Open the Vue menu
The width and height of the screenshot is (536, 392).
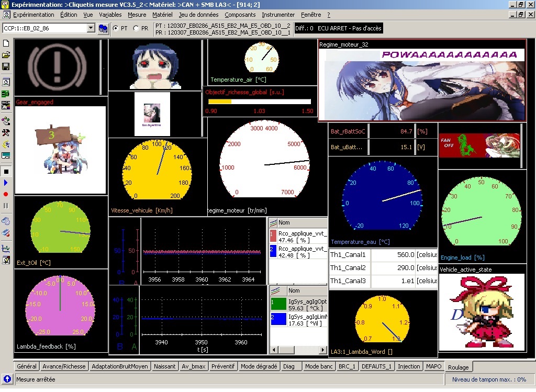[x=88, y=15]
